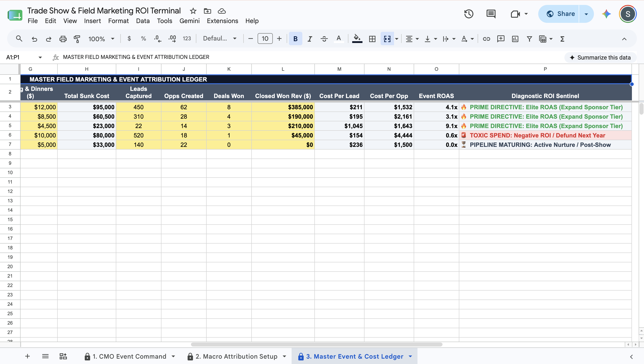Open text rotation dropdown

pyautogui.click(x=467, y=39)
